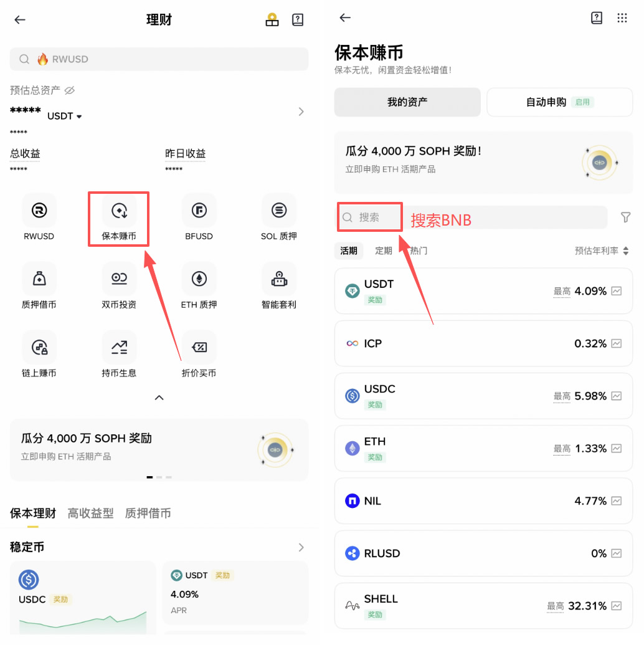Collapse the product grid with up chevron
This screenshot has width=644, height=645.
[x=159, y=398]
